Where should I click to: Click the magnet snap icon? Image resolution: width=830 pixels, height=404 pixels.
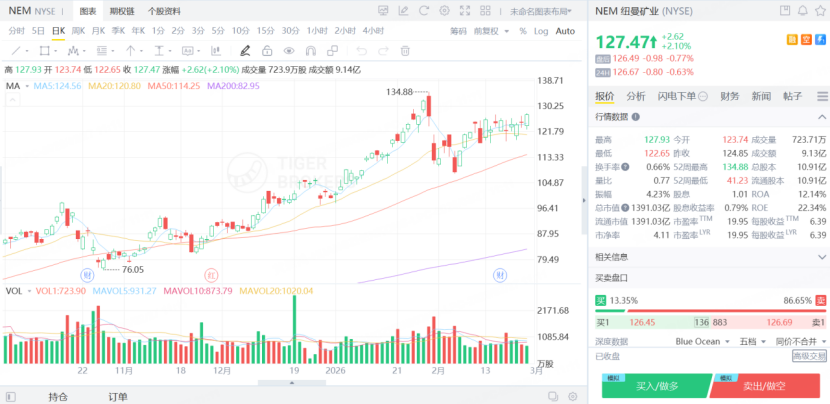(311, 51)
